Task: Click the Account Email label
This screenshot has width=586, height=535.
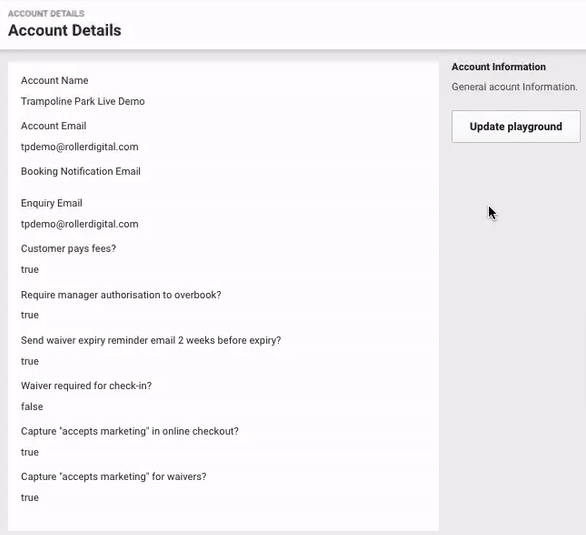Action: 53,126
